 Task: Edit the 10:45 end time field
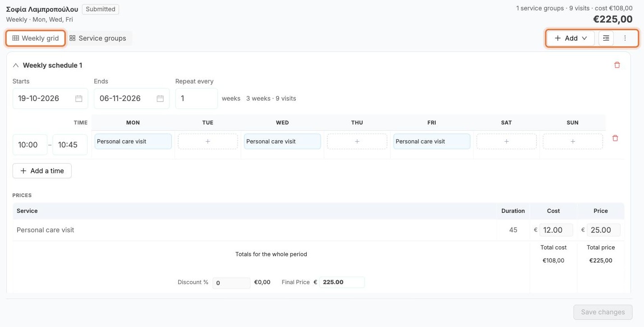(x=70, y=145)
